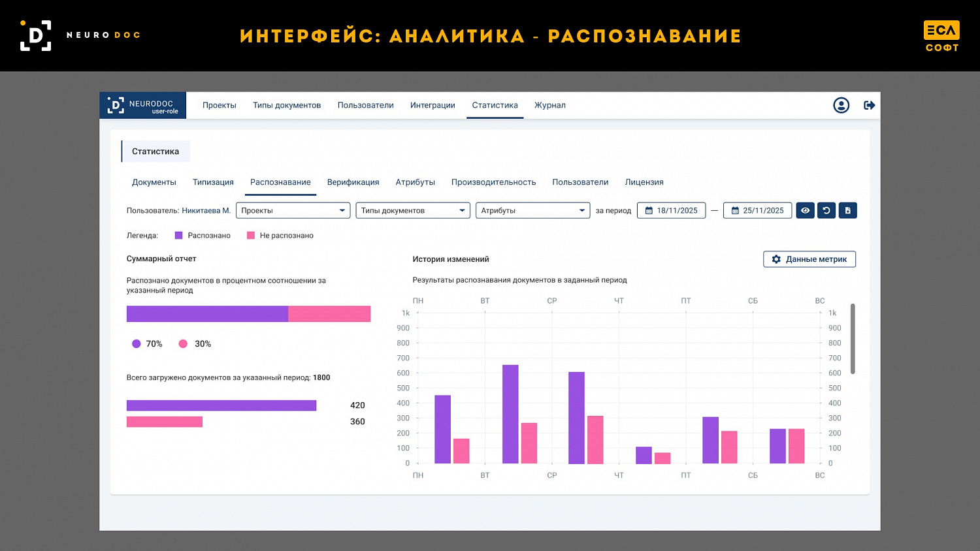Click the pink 30% percentage dot
The image size is (980, 551).
(x=183, y=344)
